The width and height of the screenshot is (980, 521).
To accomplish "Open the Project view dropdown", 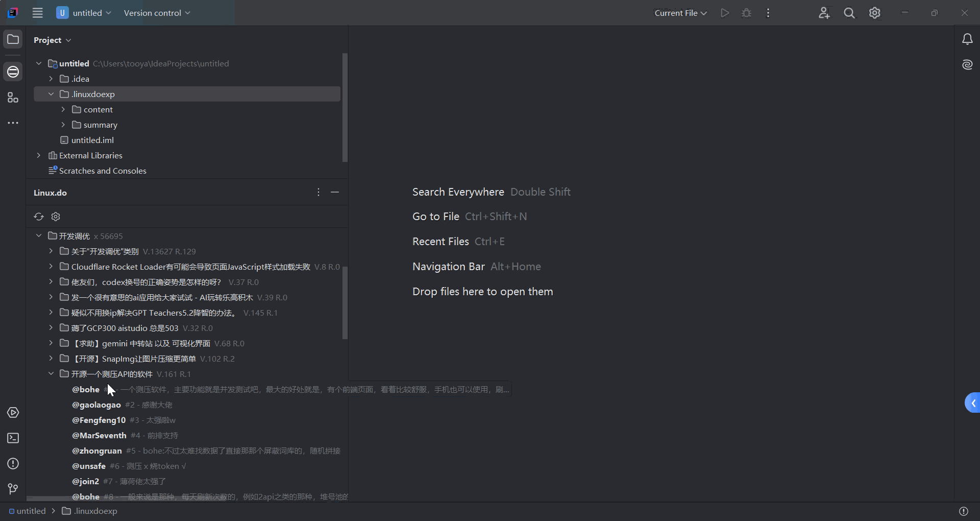I will pyautogui.click(x=52, y=40).
